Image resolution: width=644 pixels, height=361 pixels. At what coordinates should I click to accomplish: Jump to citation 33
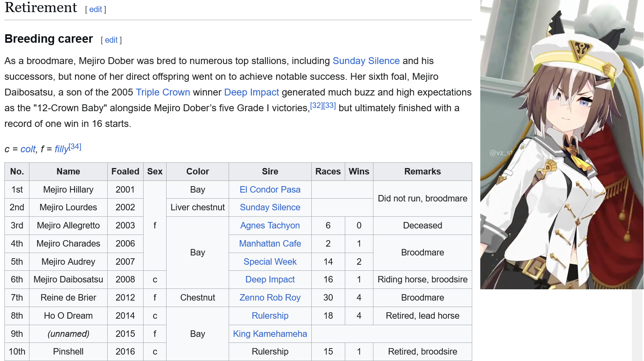point(329,105)
